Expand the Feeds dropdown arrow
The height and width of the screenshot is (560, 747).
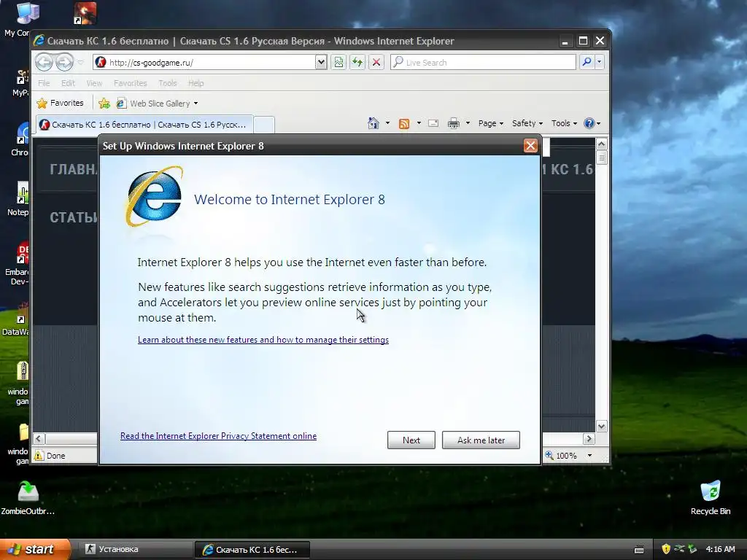tap(419, 123)
